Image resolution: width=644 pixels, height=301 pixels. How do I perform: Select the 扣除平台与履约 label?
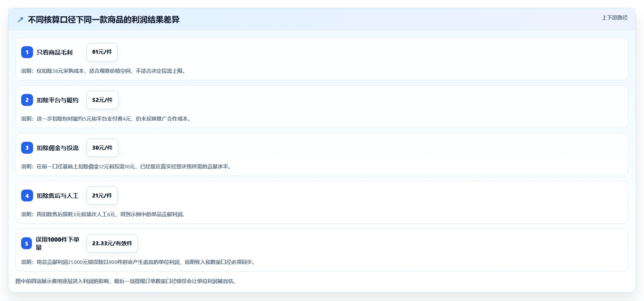[x=57, y=100]
